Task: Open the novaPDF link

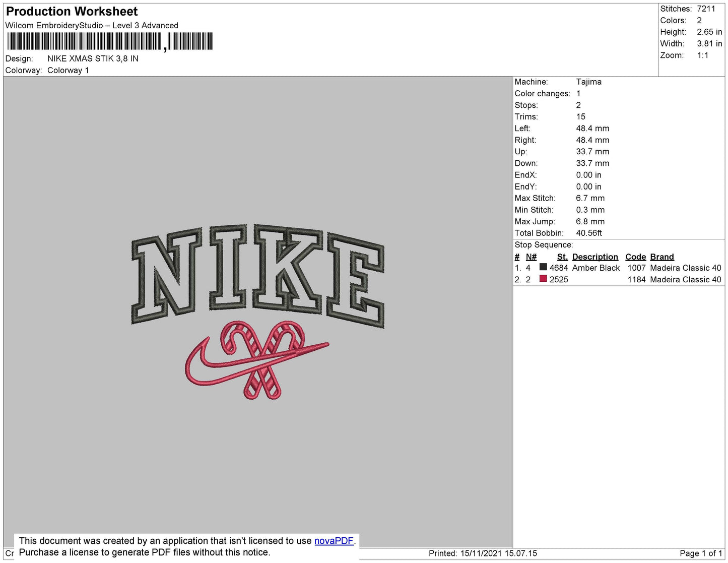Action: [x=334, y=541]
